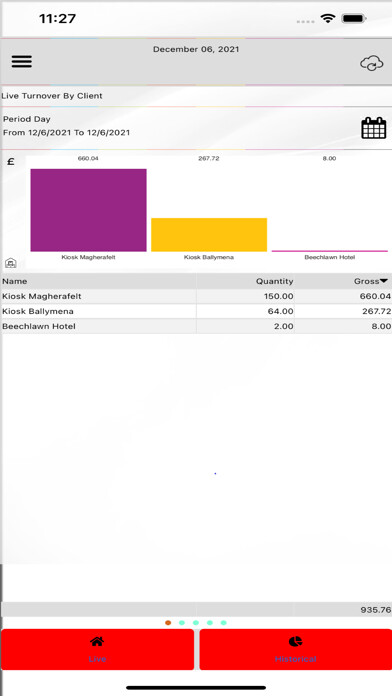
Task: Open the Beechlawn Hotel table row
Action: [196, 326]
